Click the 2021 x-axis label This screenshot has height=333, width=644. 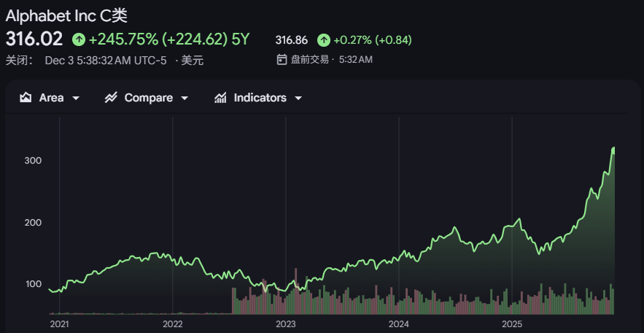point(60,324)
